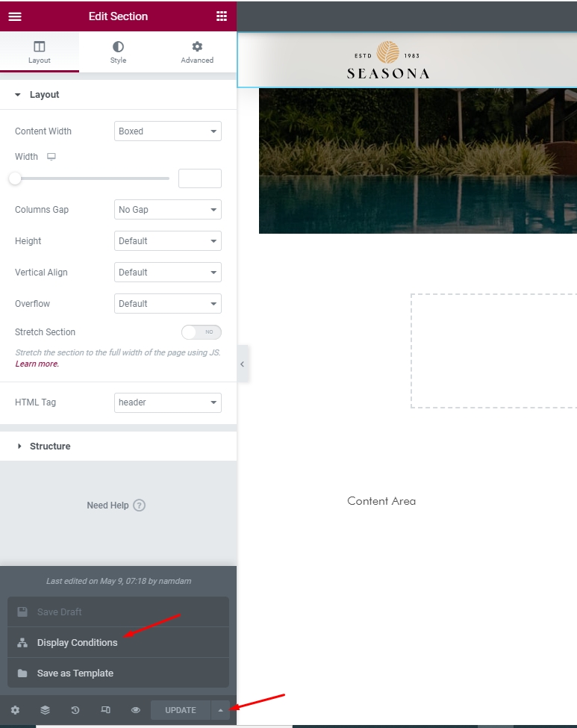Expand the Structure section
577x728 pixels.
pos(50,447)
